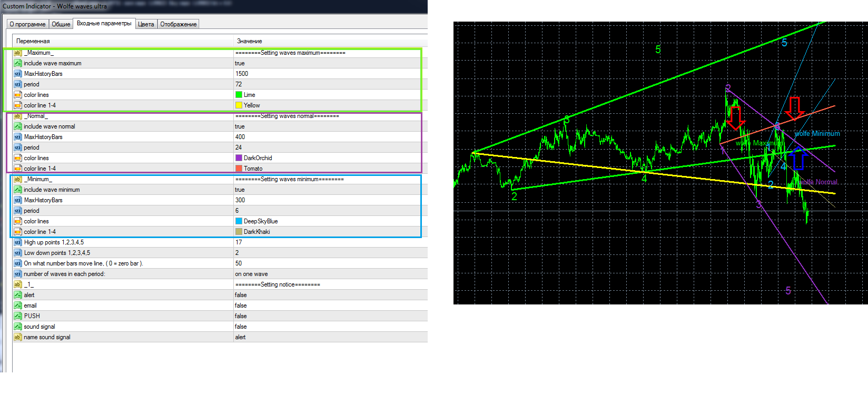Click the MaxHistoryBars value 1500
Viewport: 868px width, 404px height.
[x=242, y=74]
